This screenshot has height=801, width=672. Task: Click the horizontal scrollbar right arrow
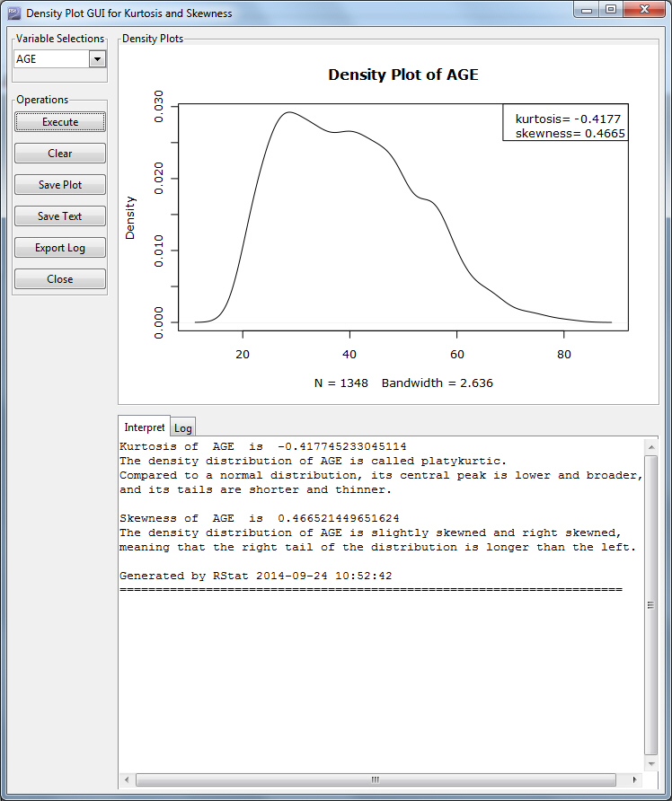click(634, 779)
